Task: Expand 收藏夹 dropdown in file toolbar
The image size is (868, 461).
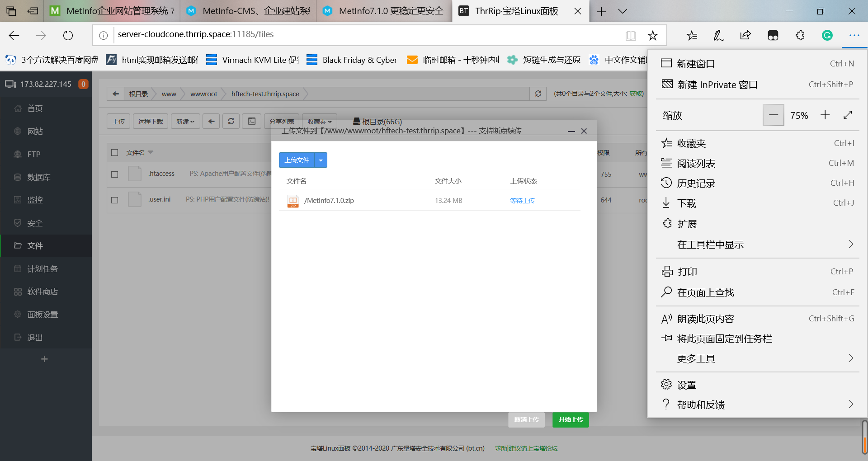Action: (x=320, y=121)
